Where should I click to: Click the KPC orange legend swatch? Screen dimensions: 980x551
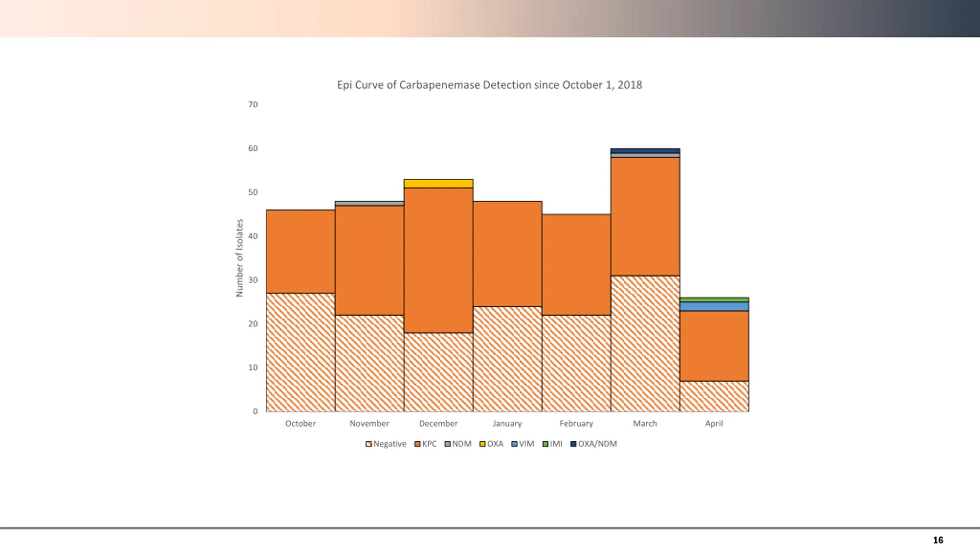(418, 444)
